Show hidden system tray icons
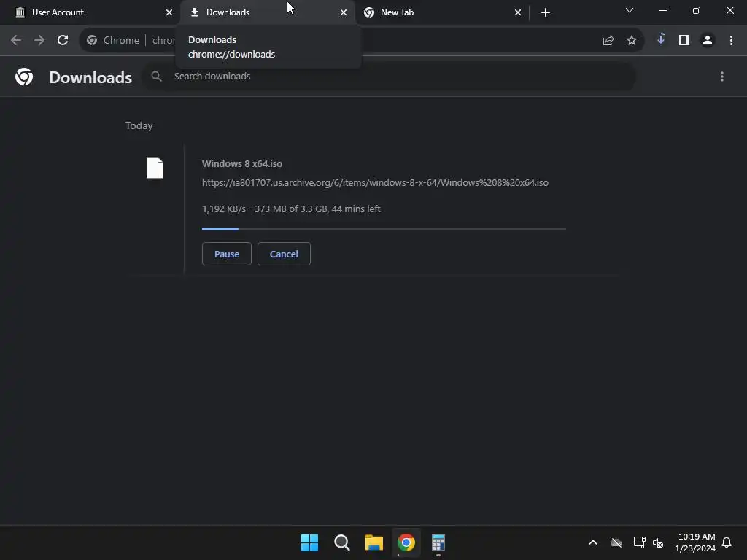 click(x=593, y=542)
